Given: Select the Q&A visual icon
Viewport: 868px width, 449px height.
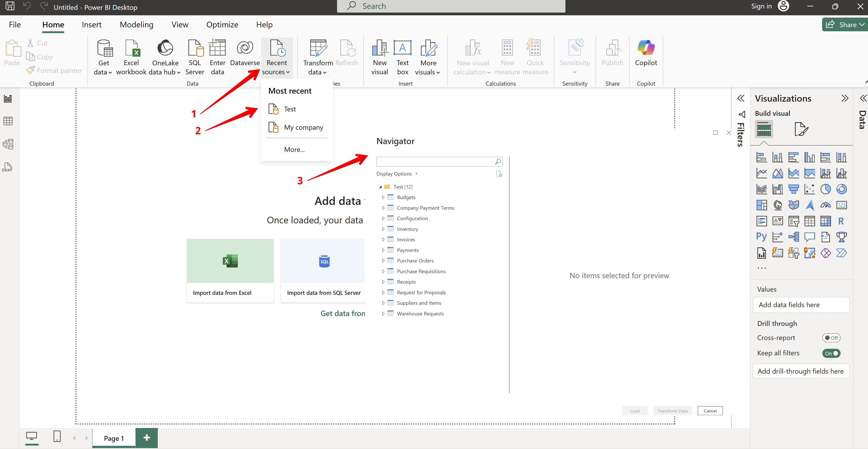Looking at the screenshot, I should [809, 237].
